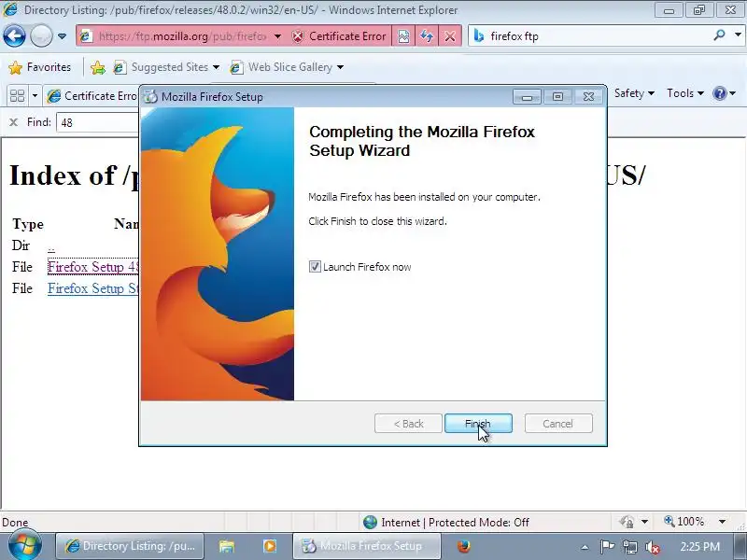747x560 pixels.
Task: Click the search magnifier icon
Action: 719,35
